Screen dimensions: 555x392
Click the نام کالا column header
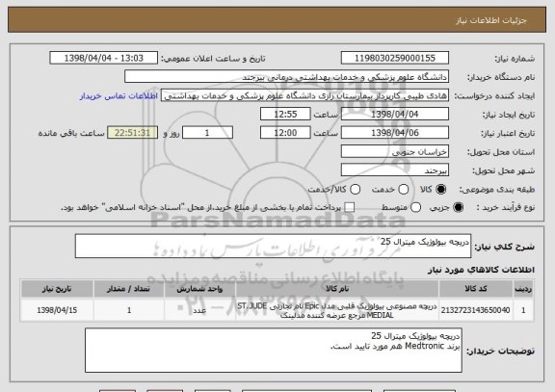(x=337, y=289)
